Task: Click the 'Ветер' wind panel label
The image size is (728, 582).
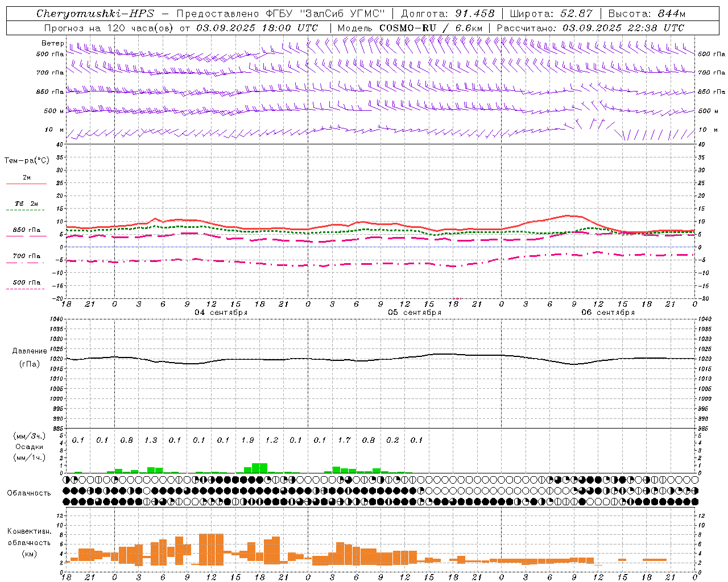Action: [52, 43]
